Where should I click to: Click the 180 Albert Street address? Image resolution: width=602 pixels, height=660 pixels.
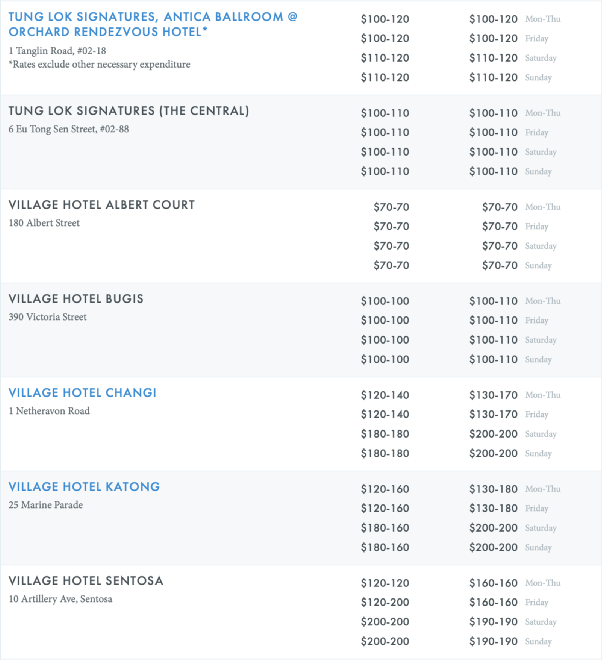(x=44, y=223)
